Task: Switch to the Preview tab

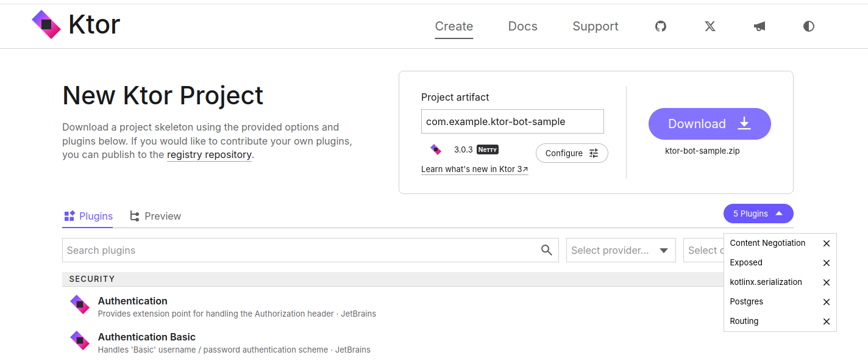Action: pos(155,216)
